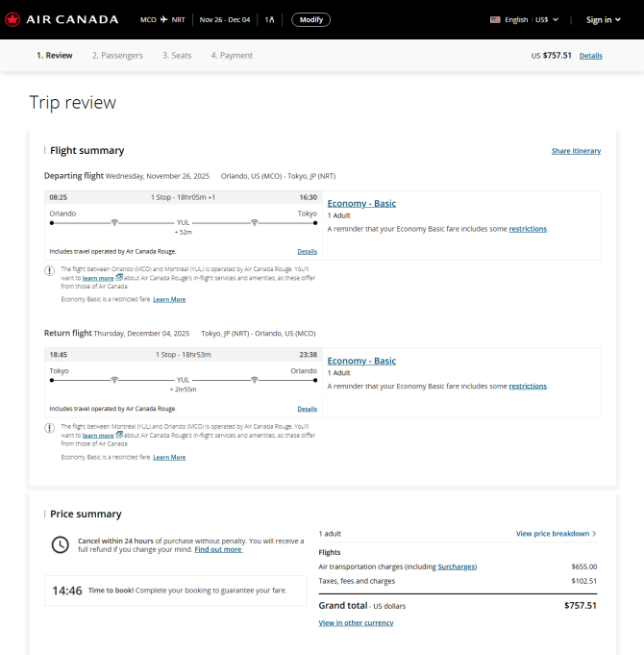Image resolution: width=644 pixels, height=655 pixels.
Task: Click warning icon beside Montreal-Orlando Rouge notice
Action: (49, 428)
